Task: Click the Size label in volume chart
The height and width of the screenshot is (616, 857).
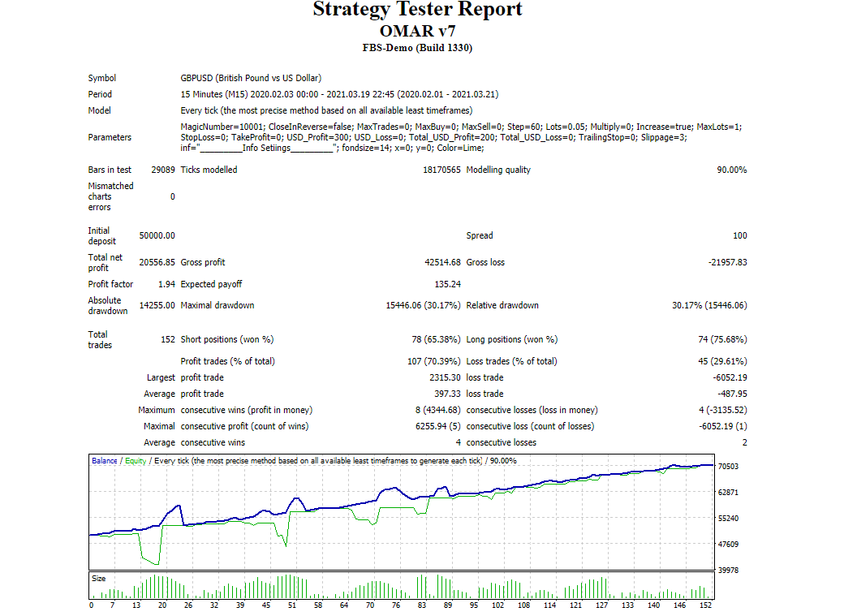Action: (x=98, y=579)
